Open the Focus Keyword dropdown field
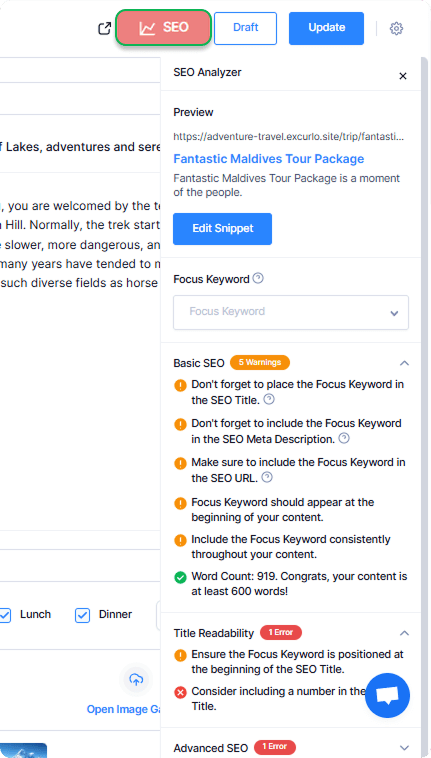Screen dimensions: 431x758 pos(291,312)
